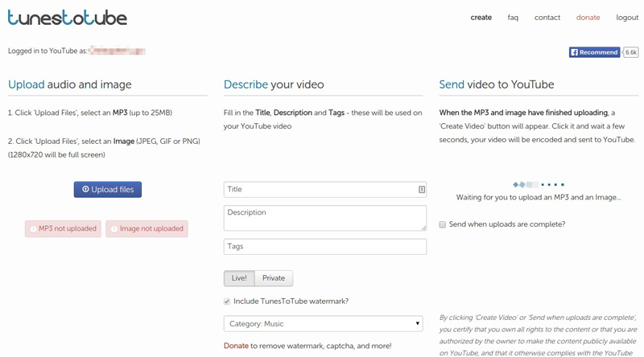This screenshot has height=357, width=644.
Task: Enable Send when uploads are complete checkbox
Action: (x=442, y=224)
